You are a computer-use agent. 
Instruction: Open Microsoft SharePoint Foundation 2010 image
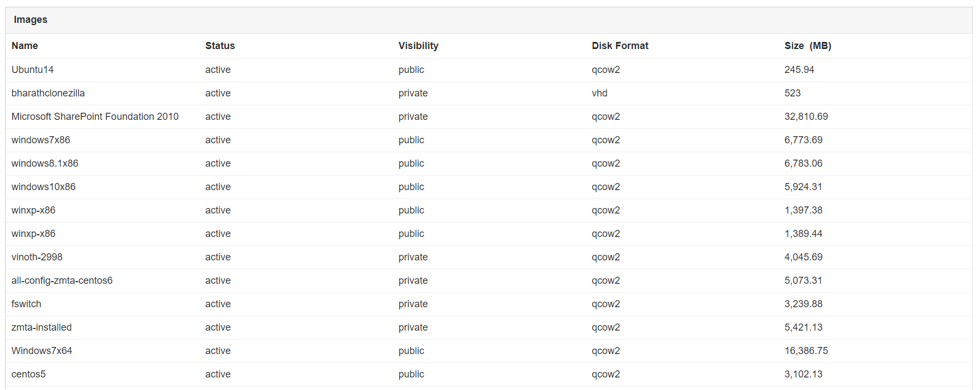(x=95, y=117)
